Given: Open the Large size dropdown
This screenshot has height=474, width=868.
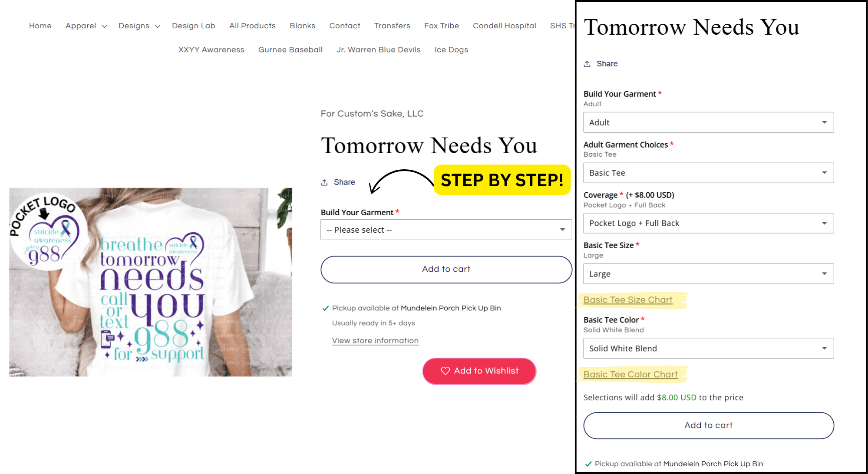Looking at the screenshot, I should [708, 274].
